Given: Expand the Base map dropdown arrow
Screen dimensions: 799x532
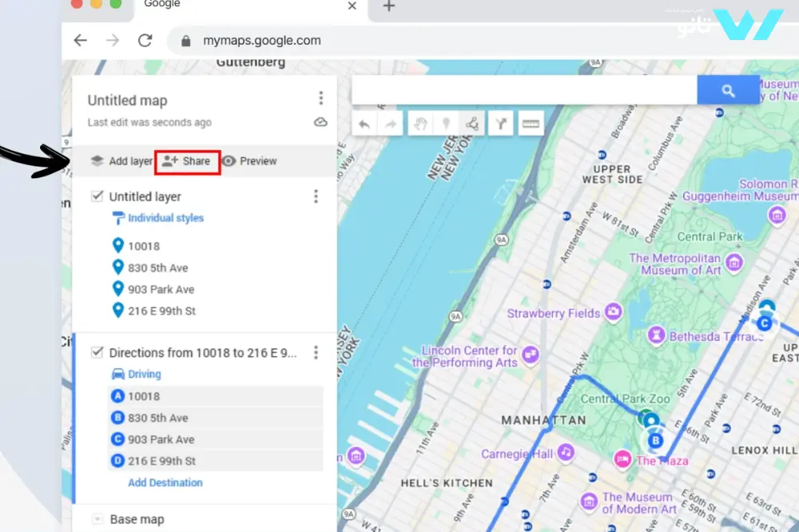Looking at the screenshot, I should point(97,519).
